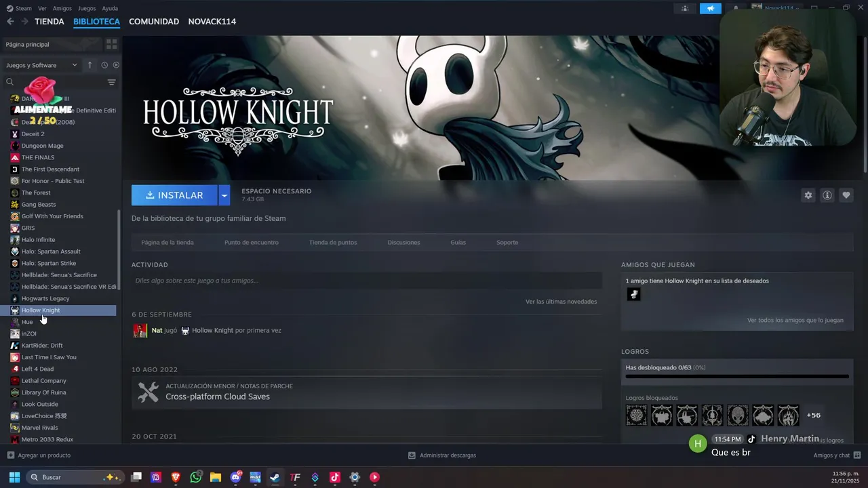Switch to COMUNIDAD tab
The image size is (868, 488).
154,22
